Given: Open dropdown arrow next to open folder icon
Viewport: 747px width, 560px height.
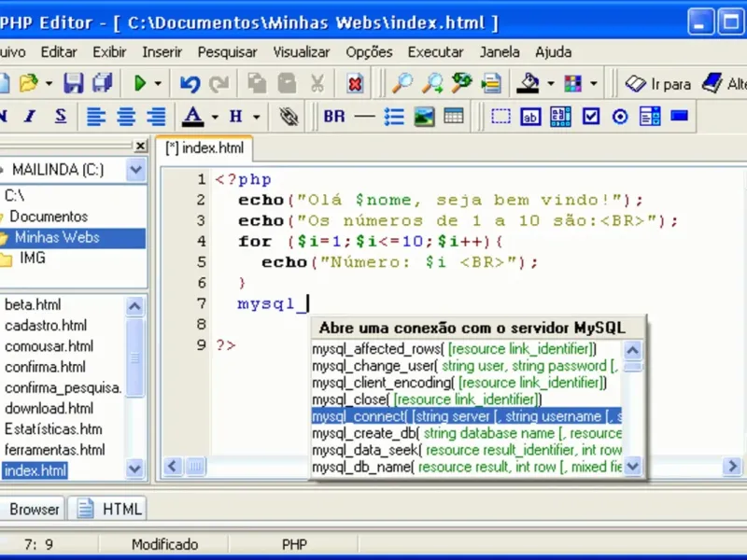Looking at the screenshot, I should [49, 84].
